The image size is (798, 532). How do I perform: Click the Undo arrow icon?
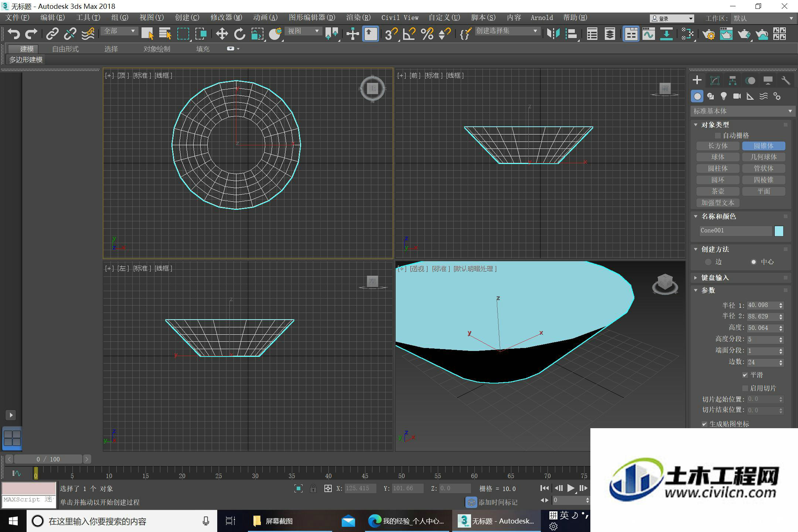(14, 34)
